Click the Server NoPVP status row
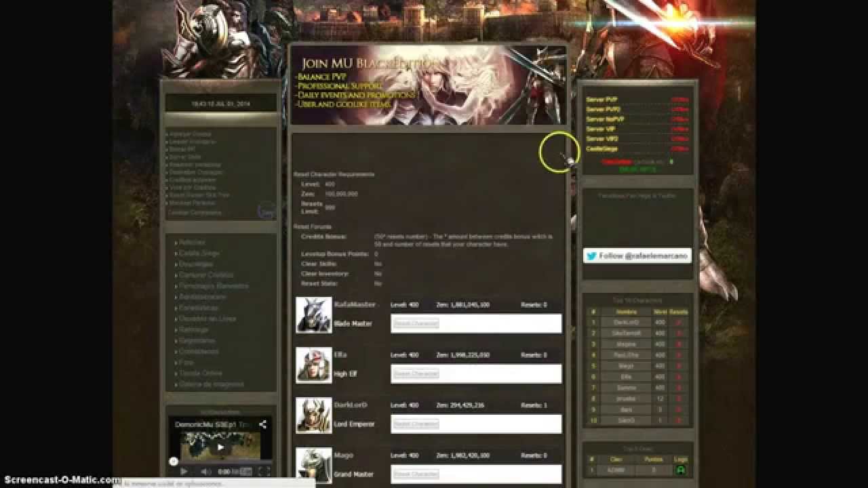The height and width of the screenshot is (488, 868). tap(637, 119)
